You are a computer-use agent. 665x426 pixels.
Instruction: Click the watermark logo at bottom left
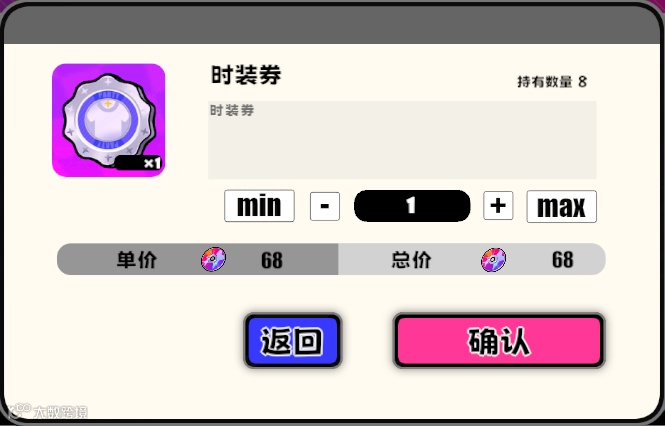point(48,411)
